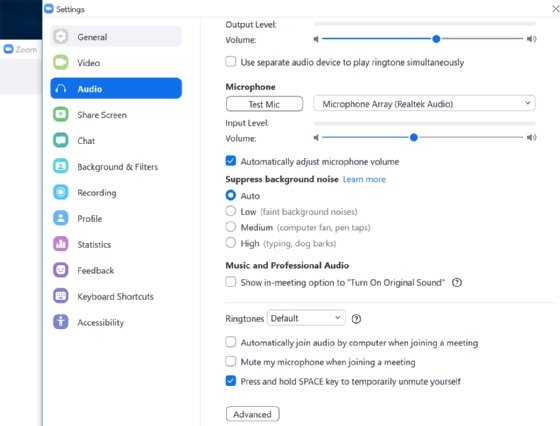Click the Zoom icon in background window

pos(8,49)
